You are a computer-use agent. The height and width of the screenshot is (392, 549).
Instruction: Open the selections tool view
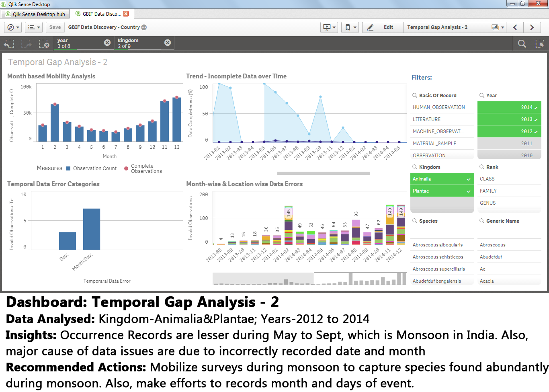pyautogui.click(x=540, y=43)
